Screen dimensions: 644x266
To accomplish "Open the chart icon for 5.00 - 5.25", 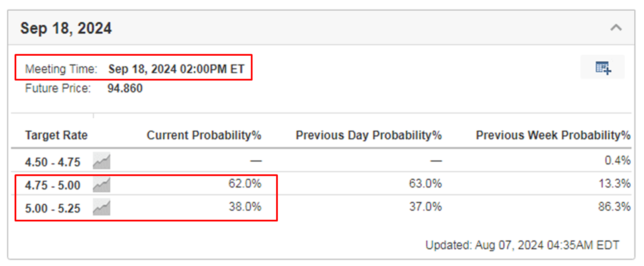I will 102,207.
